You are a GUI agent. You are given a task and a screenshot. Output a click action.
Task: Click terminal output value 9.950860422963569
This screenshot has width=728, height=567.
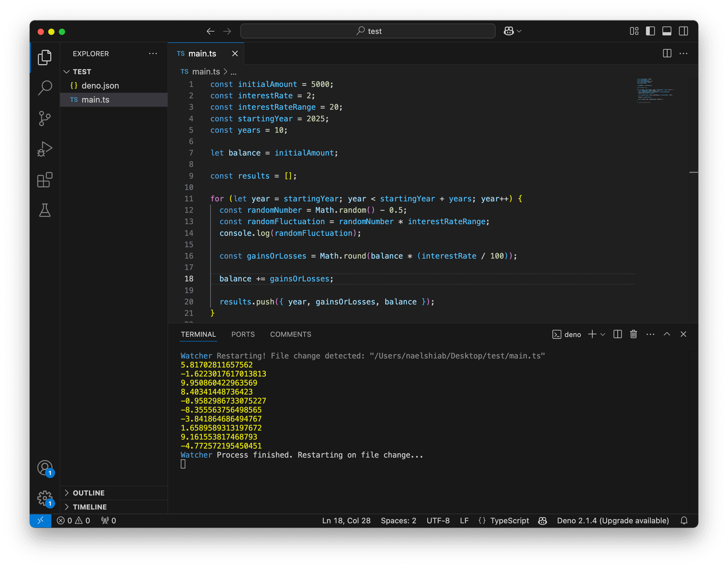click(219, 383)
